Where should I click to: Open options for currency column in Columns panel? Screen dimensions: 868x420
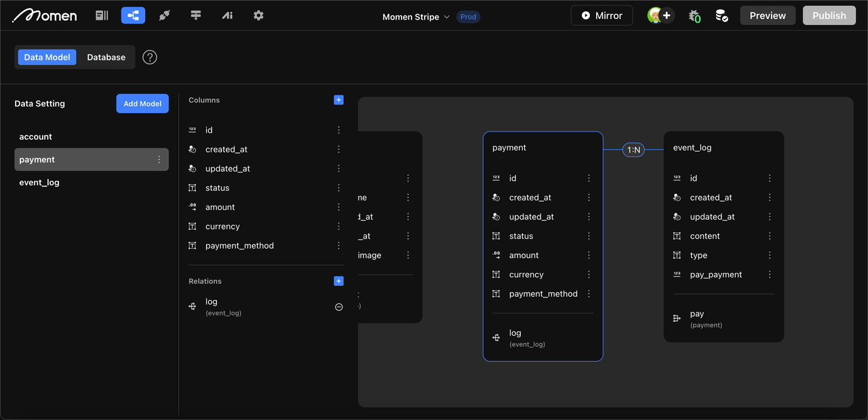tap(339, 227)
